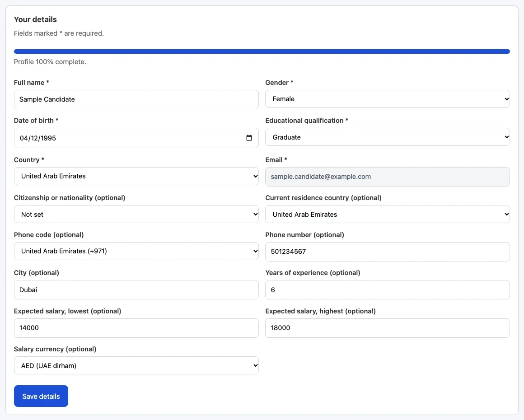Click the 'Gender *' label
The width and height of the screenshot is (524, 420).
pyautogui.click(x=279, y=83)
